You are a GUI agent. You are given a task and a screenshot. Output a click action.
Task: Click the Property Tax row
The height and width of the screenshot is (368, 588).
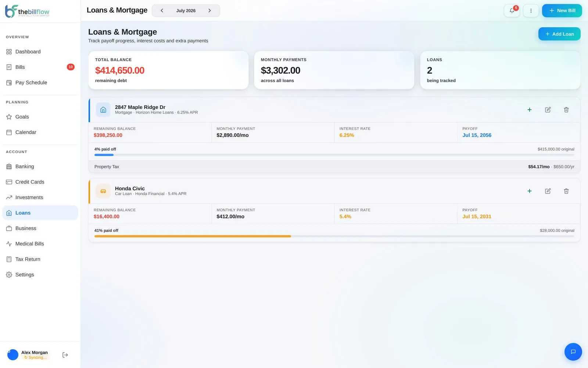click(x=334, y=167)
